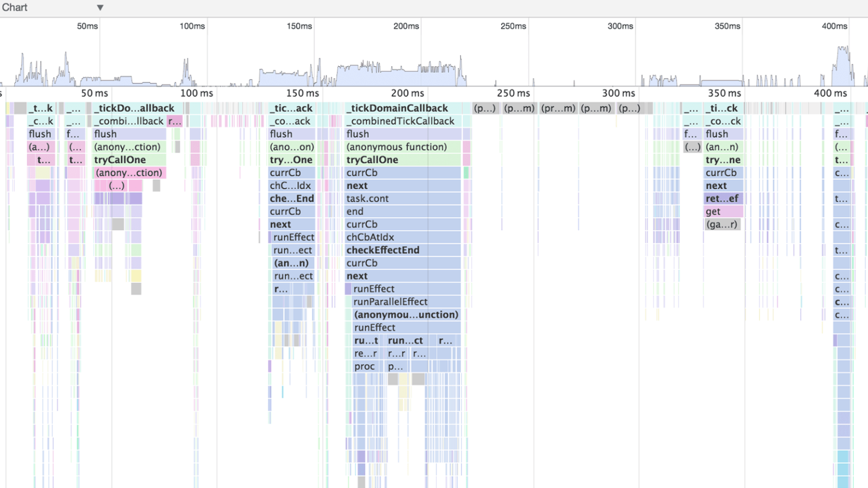Select the pink get frame near 350 ms

click(x=713, y=211)
